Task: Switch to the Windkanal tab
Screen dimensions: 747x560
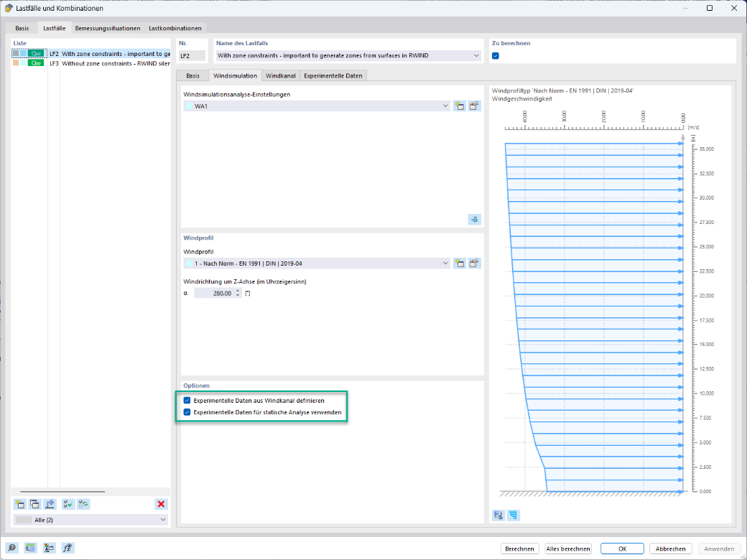Action: tap(281, 75)
